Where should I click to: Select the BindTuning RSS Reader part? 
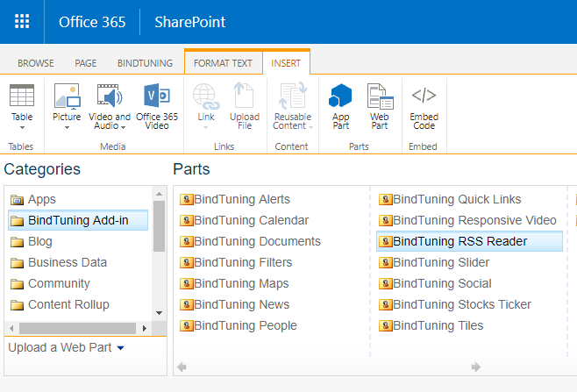(x=469, y=241)
